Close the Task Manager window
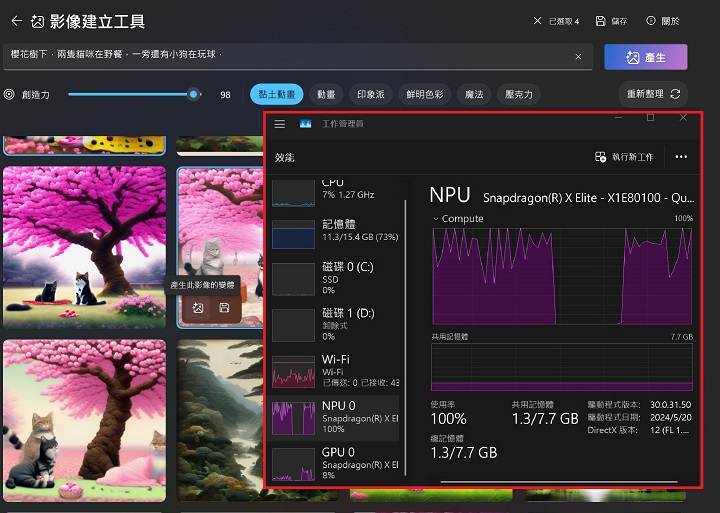Image resolution: width=720 pixels, height=513 pixels. [x=683, y=118]
